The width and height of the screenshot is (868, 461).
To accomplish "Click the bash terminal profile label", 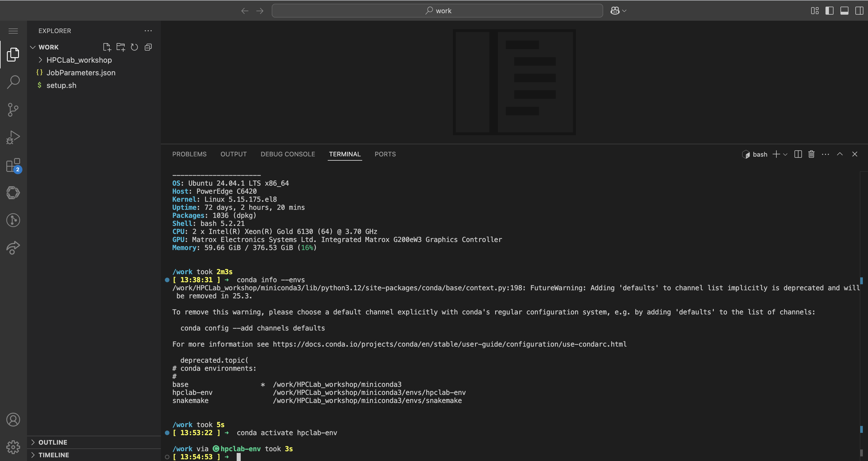I will [x=755, y=154].
